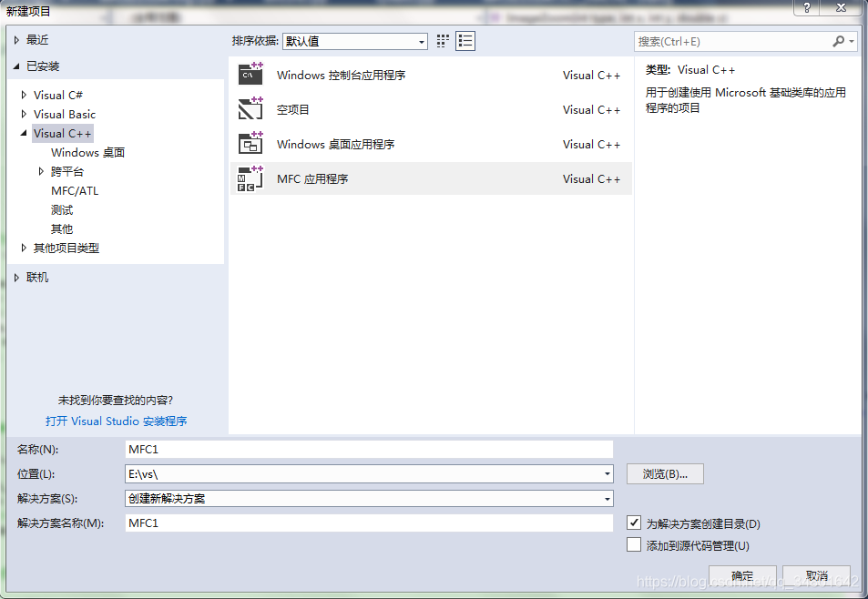Switch to medium icons list view
868x599 pixels.
coord(465,41)
